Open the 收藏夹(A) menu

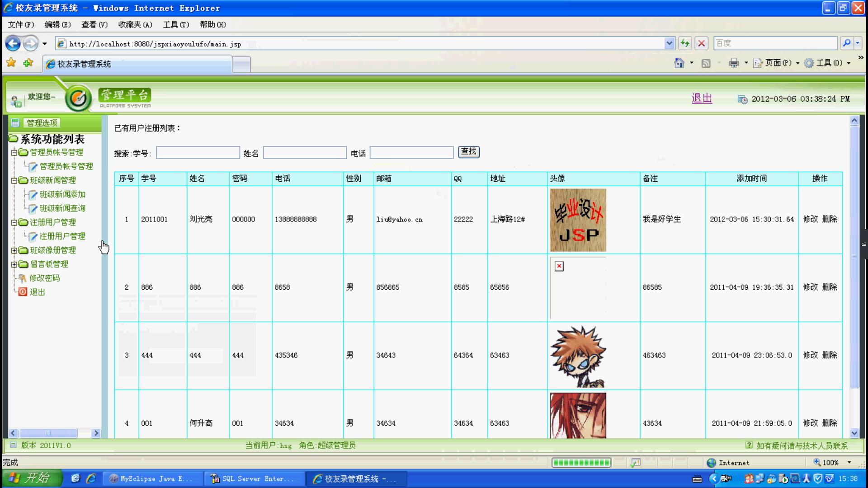tap(135, 24)
